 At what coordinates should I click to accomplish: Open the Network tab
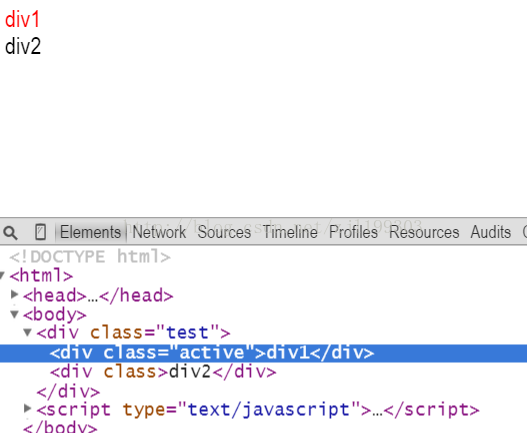(159, 232)
